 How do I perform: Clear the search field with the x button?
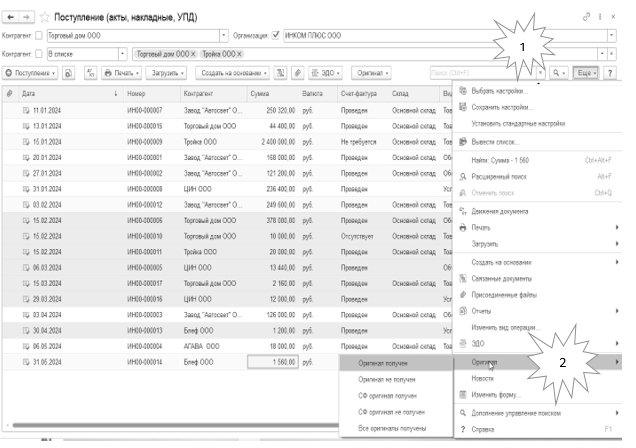click(540, 73)
